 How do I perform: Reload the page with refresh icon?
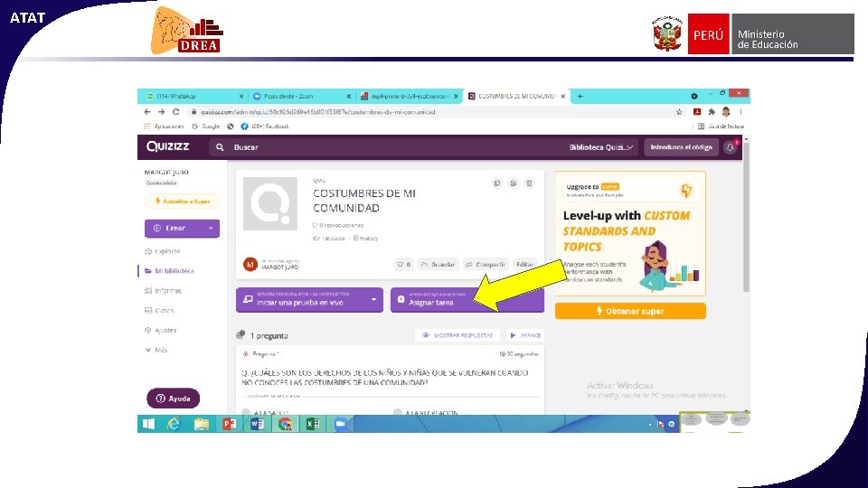pos(175,112)
